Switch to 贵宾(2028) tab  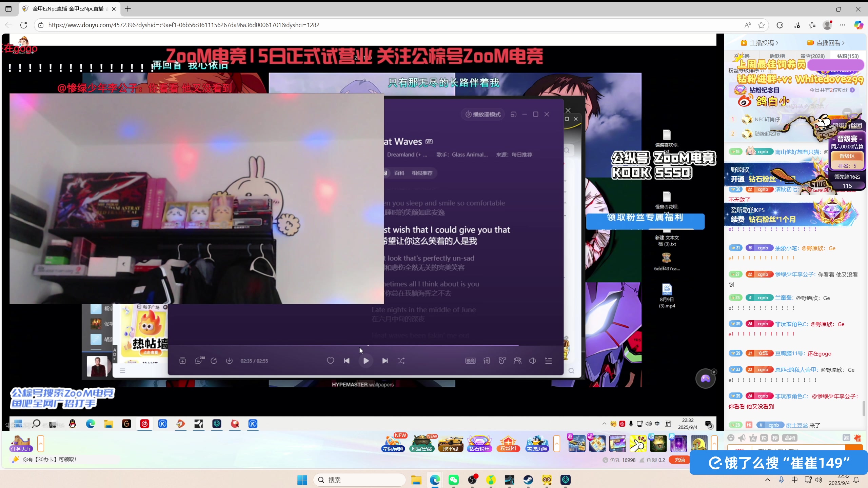(x=813, y=56)
